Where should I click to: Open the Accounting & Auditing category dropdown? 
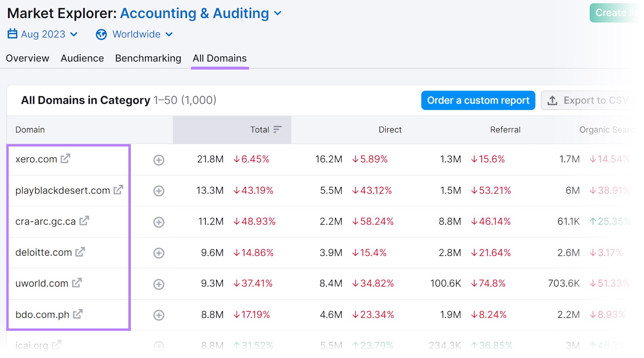coord(201,13)
